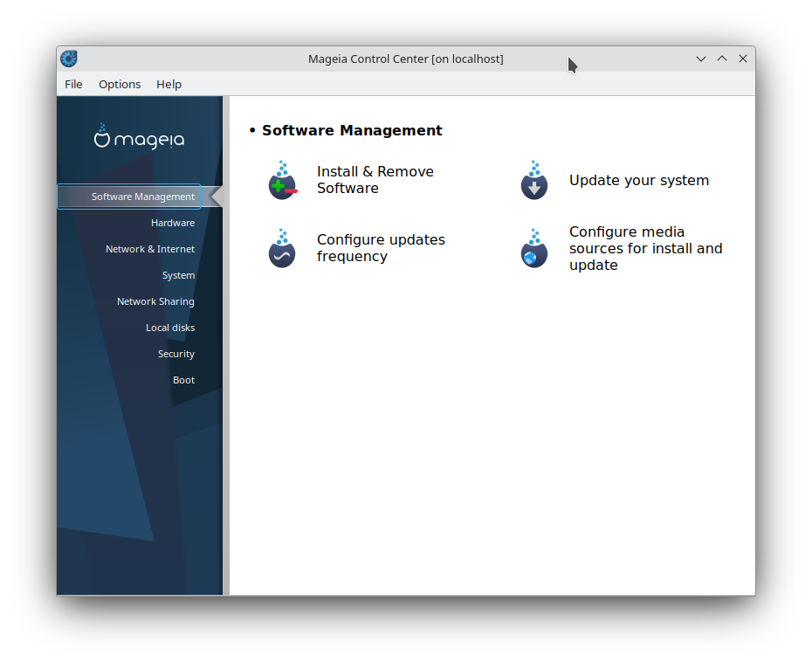Viewport: 812px width, 663px height.
Task: Switch to the Hardware category
Action: coord(173,223)
